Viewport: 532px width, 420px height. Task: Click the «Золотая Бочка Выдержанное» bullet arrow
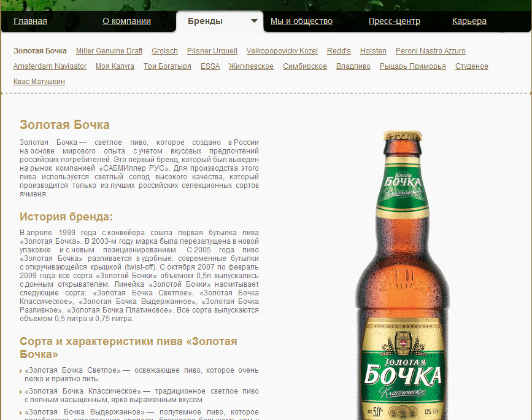pyautogui.click(x=21, y=413)
